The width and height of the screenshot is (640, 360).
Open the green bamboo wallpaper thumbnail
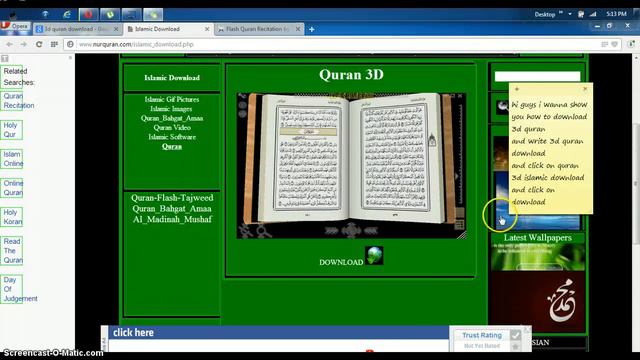538,257
